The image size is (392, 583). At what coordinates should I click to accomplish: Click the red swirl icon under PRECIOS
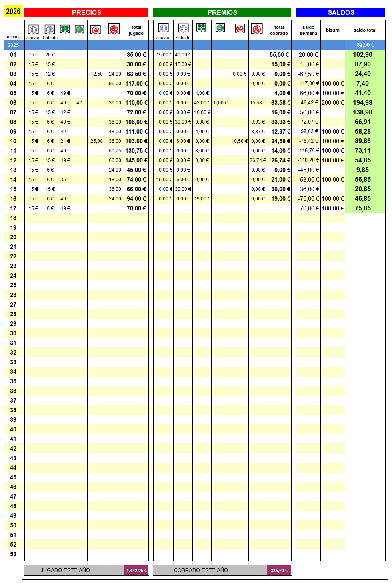pos(96,30)
